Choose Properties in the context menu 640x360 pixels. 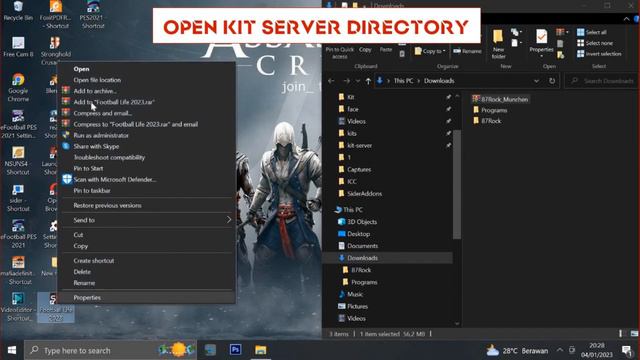[148, 298]
